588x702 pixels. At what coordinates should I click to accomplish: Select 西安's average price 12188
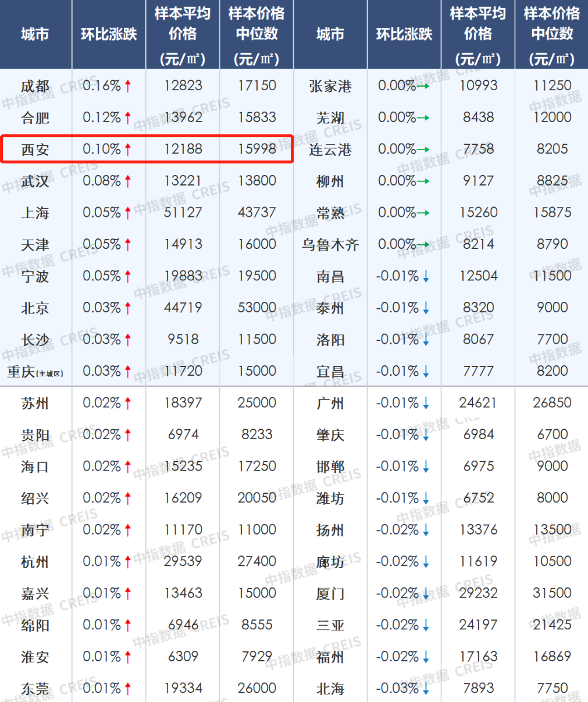(x=183, y=149)
